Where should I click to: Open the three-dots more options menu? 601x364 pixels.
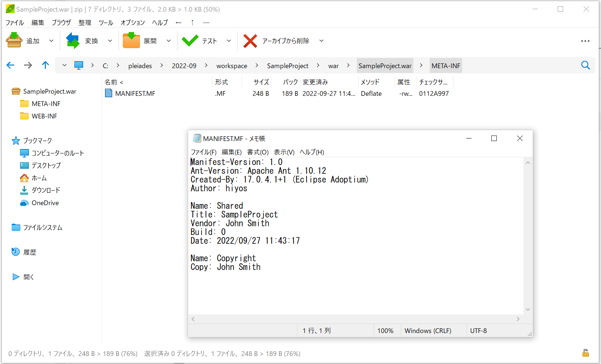pyautogui.click(x=585, y=41)
